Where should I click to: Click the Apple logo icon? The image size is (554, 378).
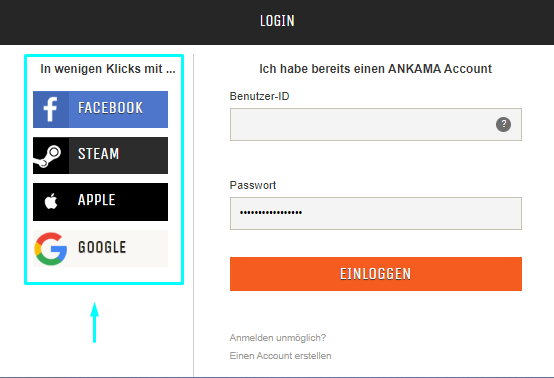(x=51, y=201)
